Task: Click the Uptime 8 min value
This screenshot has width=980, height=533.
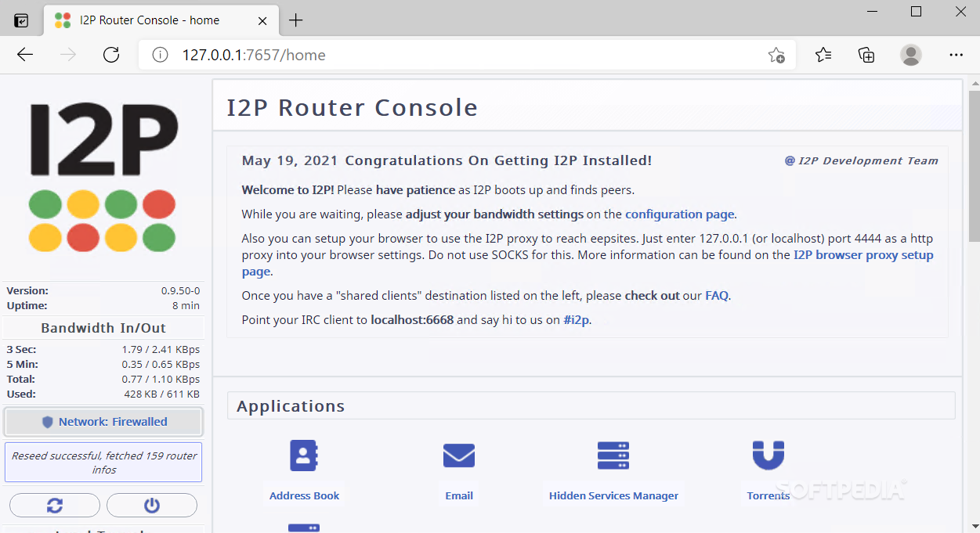Action: (186, 305)
